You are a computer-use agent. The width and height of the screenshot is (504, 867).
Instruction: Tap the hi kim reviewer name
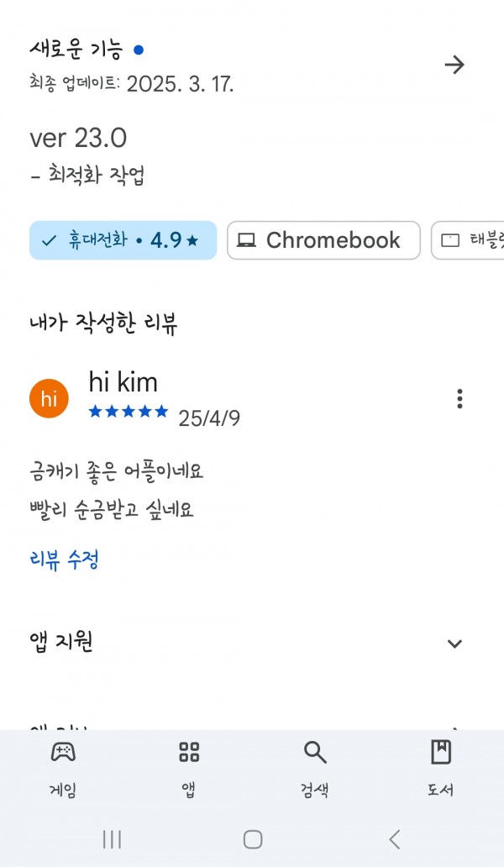coord(123,382)
